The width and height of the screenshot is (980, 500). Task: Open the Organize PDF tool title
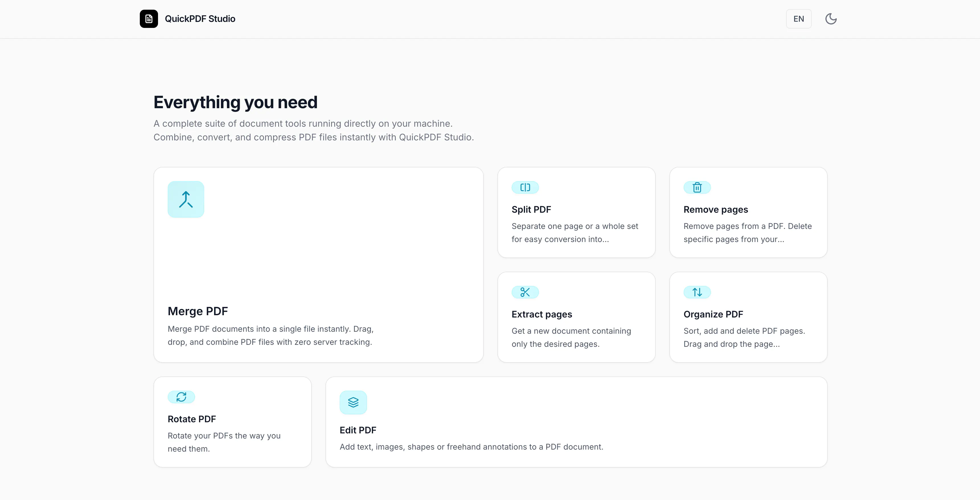pyautogui.click(x=713, y=314)
